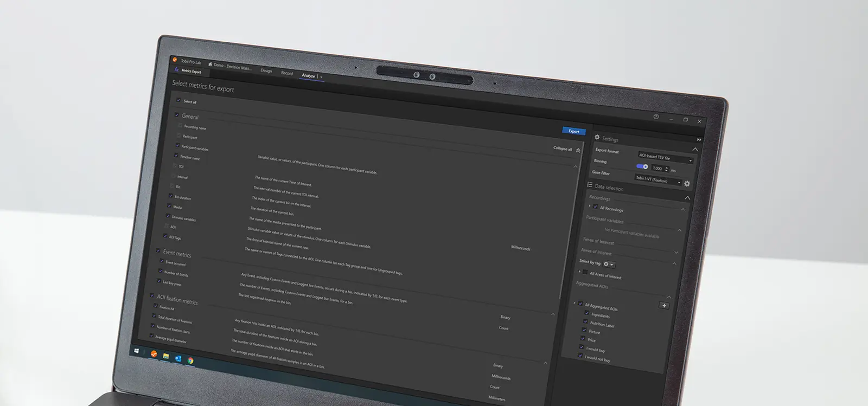The image size is (868, 406).
Task: Switch to the Record tab
Action: [x=286, y=73]
